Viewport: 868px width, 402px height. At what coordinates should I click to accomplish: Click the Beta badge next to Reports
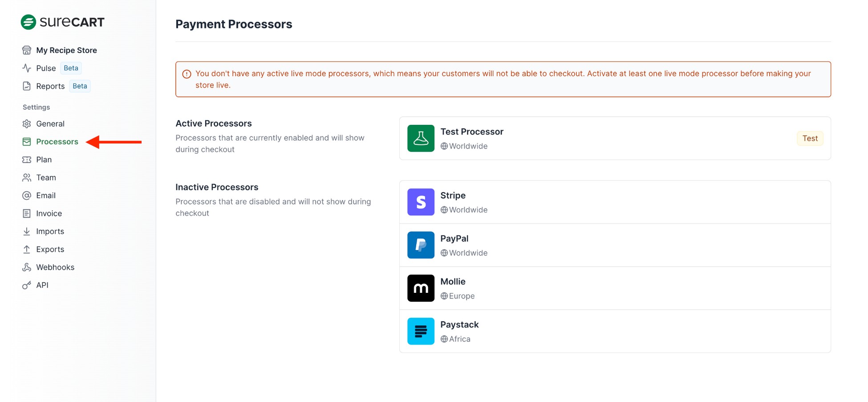point(80,86)
